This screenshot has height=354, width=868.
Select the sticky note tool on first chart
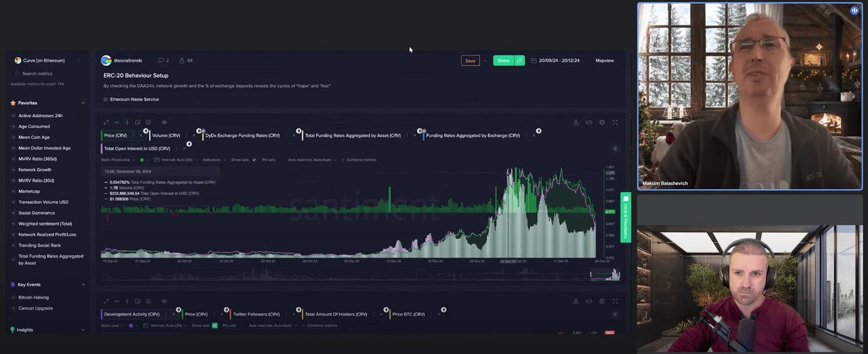click(x=138, y=123)
